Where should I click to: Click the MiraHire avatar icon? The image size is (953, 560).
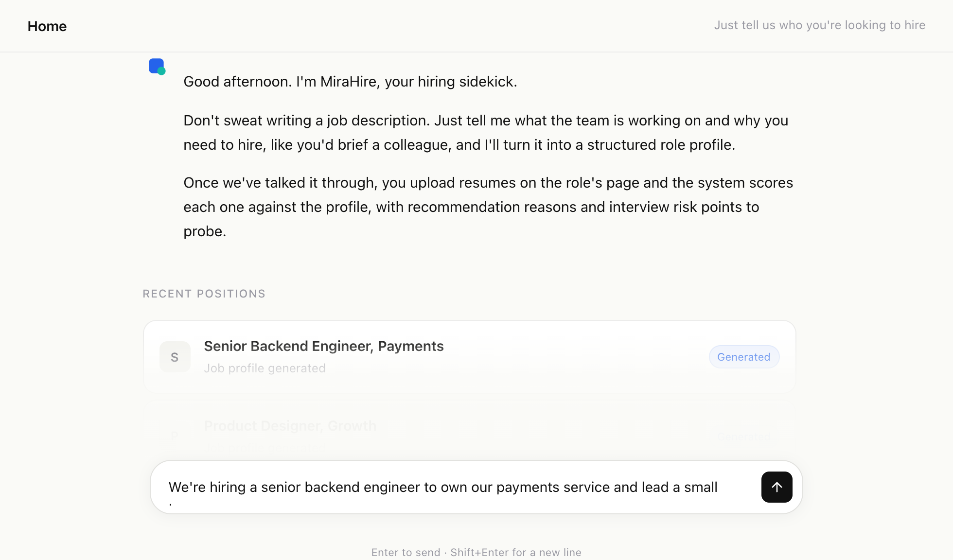coord(157,67)
